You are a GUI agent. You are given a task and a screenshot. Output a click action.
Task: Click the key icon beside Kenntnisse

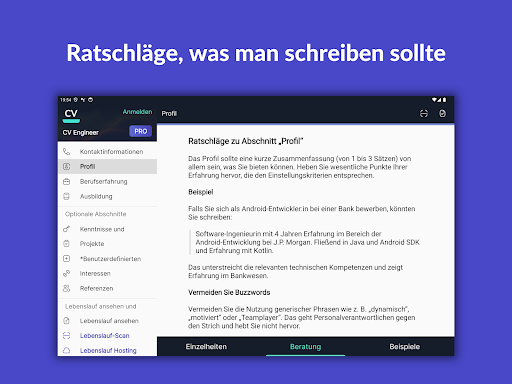point(67,229)
